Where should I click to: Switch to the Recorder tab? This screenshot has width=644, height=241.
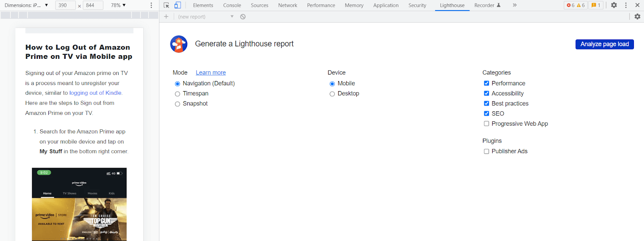[487, 5]
